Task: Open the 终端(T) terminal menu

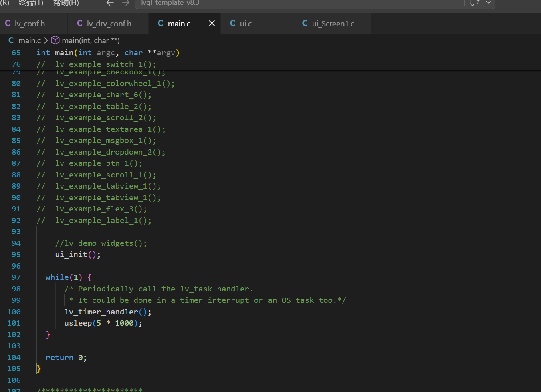Action: [31, 3]
